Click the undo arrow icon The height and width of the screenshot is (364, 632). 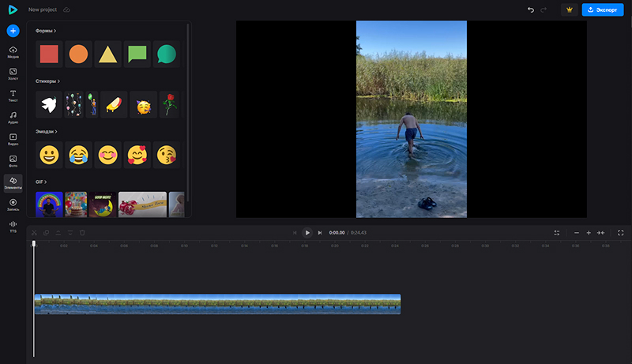point(531,9)
